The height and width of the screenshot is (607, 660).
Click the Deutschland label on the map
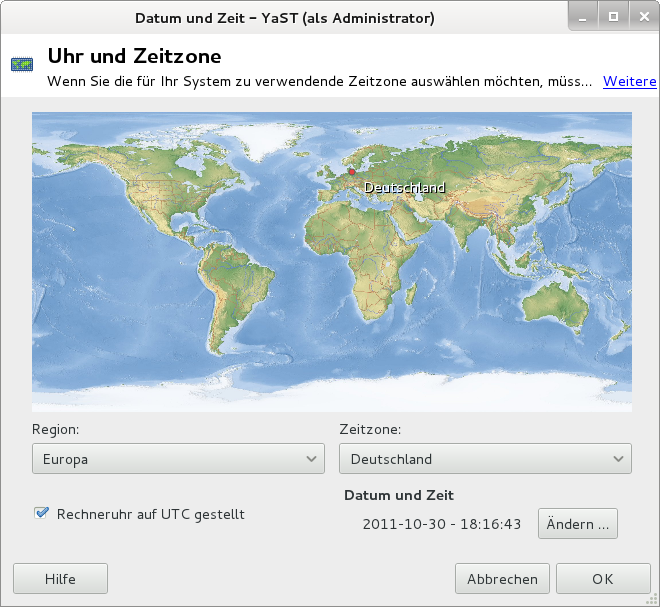404,187
